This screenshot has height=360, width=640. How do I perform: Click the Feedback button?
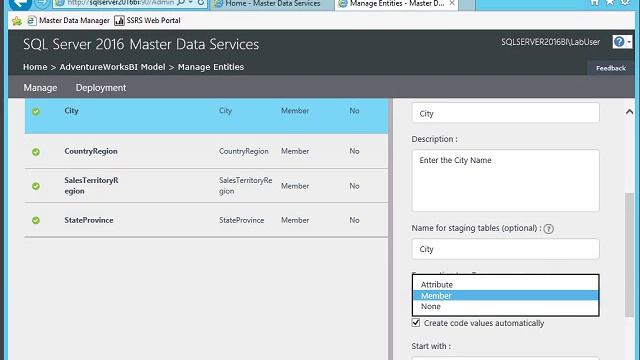(611, 68)
